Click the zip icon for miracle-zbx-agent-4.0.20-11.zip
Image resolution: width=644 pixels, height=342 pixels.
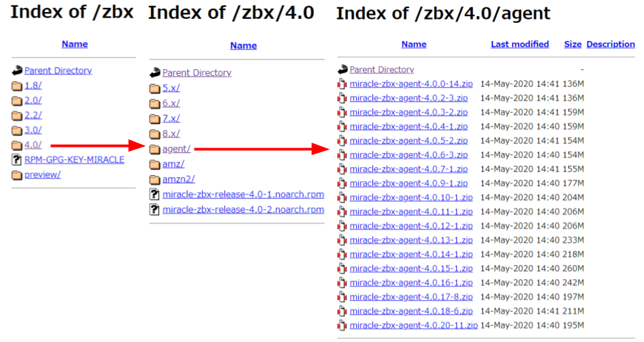click(x=342, y=326)
